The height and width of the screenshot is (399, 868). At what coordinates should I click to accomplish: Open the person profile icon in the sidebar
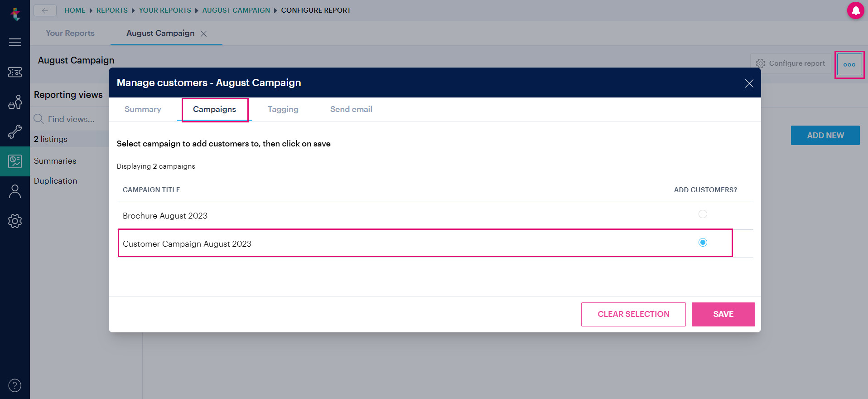coord(15,191)
